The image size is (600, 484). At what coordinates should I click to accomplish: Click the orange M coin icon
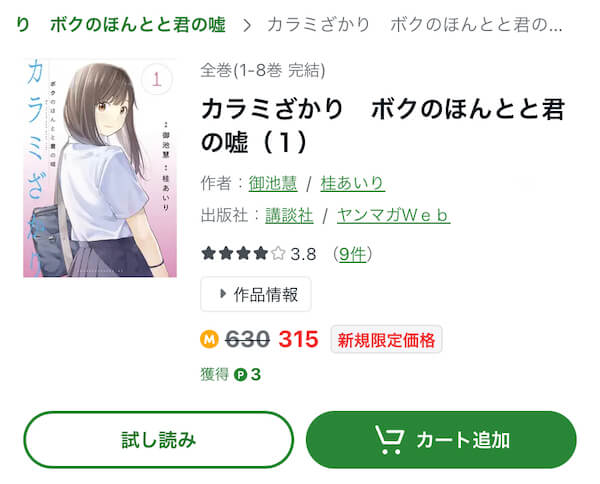[209, 339]
